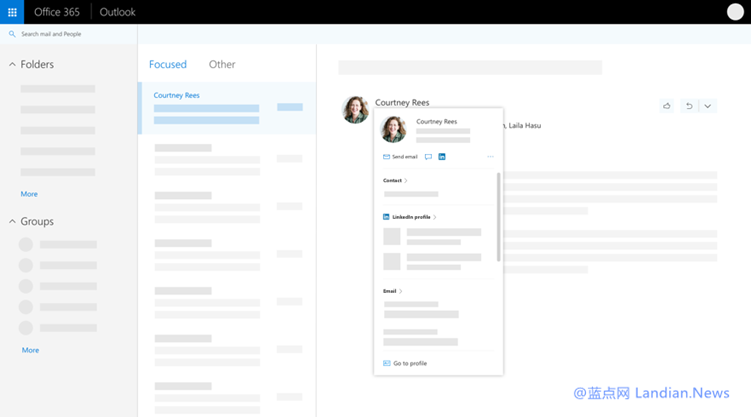Collapse the Groups section
The height and width of the screenshot is (417, 751).
12,222
